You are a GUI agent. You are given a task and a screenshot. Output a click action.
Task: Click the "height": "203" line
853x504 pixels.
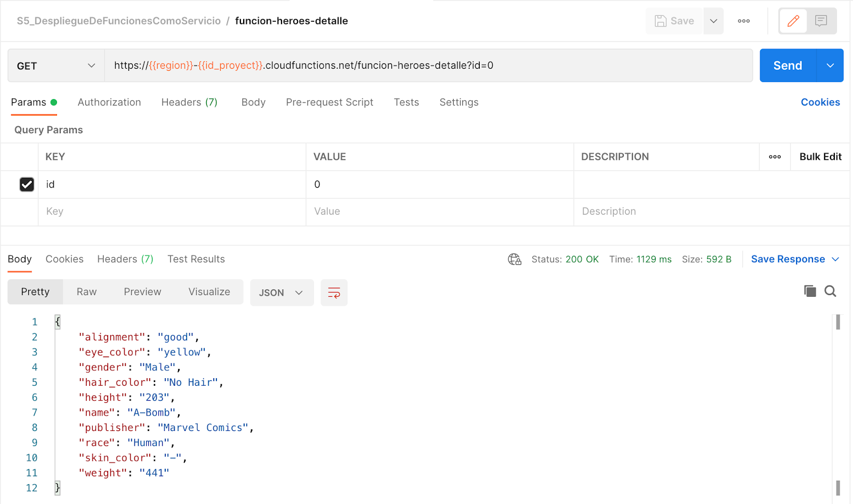tap(126, 397)
